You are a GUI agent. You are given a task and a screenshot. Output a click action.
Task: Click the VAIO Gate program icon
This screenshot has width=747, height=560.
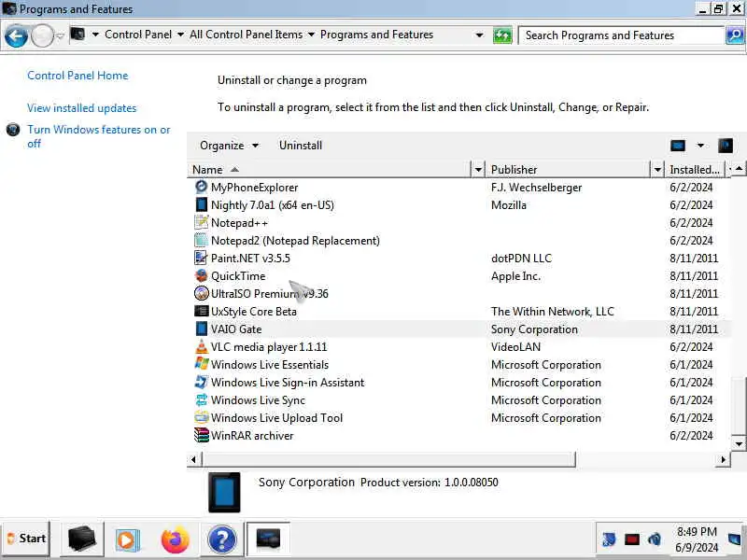[x=201, y=329]
